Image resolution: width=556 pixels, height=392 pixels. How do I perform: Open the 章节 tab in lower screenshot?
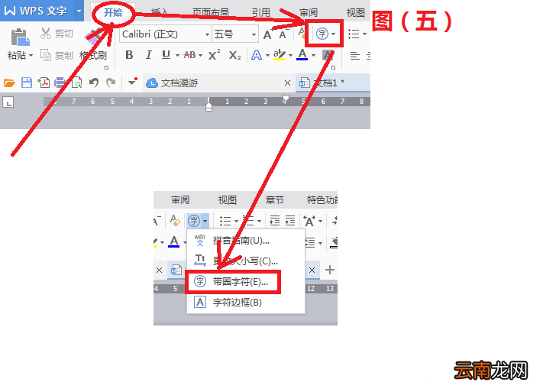pyautogui.click(x=274, y=200)
